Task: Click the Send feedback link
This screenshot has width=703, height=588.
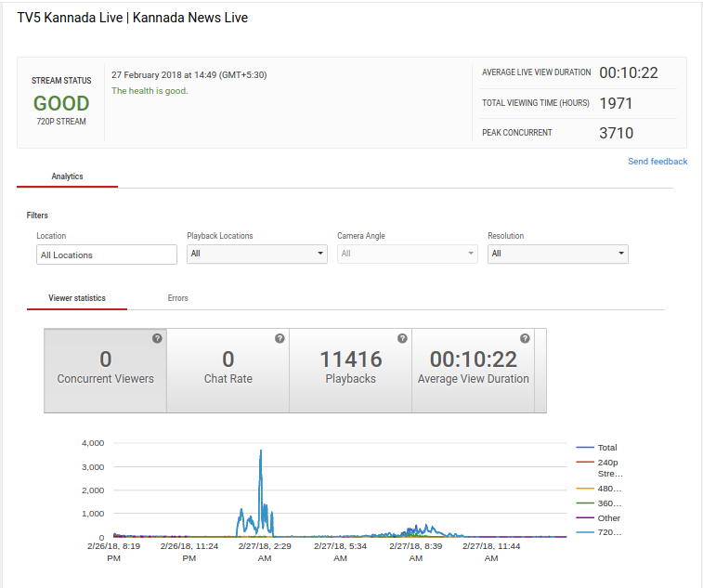Action: click(657, 162)
